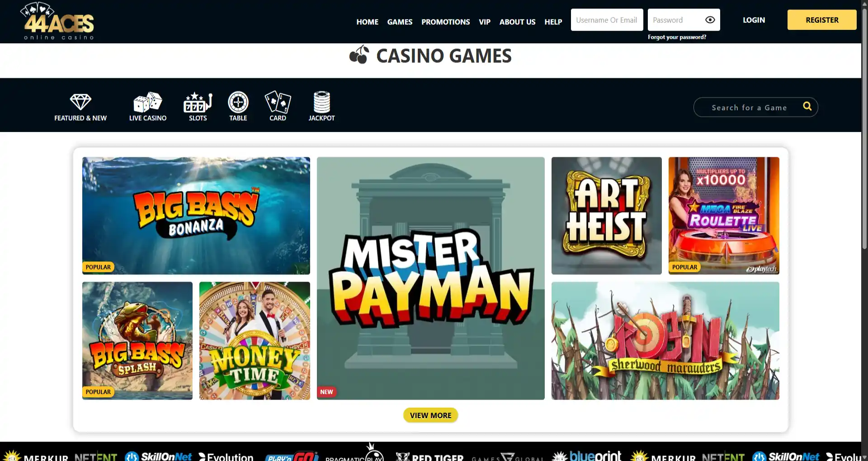
Task: Click the page vertical scrollbar
Action: pos(864,127)
